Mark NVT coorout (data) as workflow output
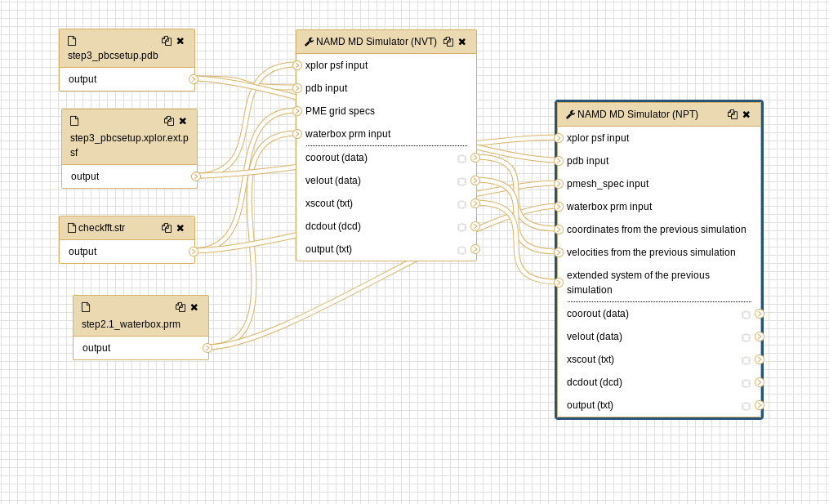This screenshot has width=829, height=504. point(461,158)
